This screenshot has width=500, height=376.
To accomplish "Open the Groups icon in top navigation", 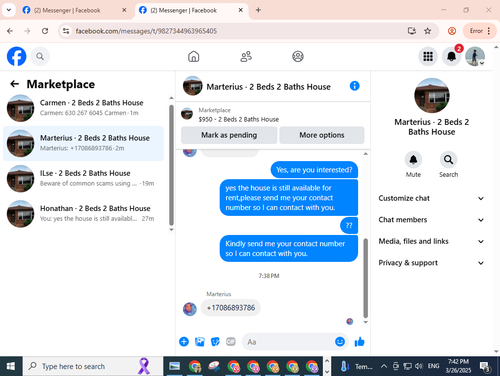I will pyautogui.click(x=298, y=56).
